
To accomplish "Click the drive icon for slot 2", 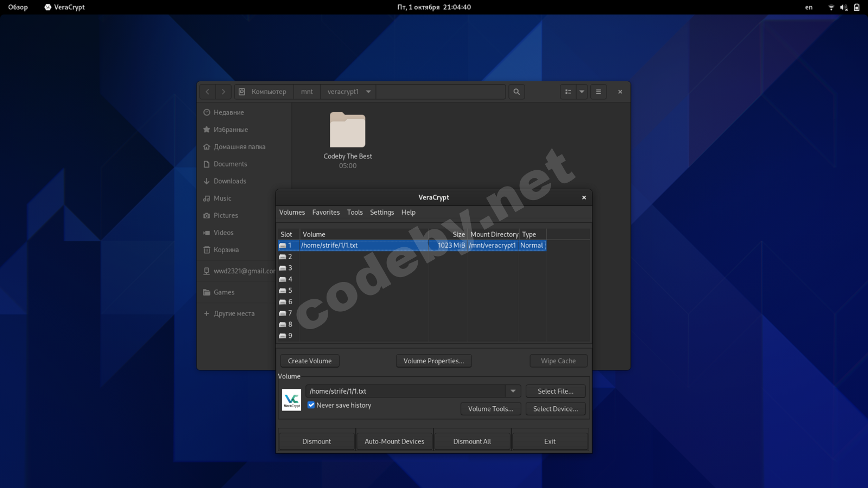I will 283,257.
